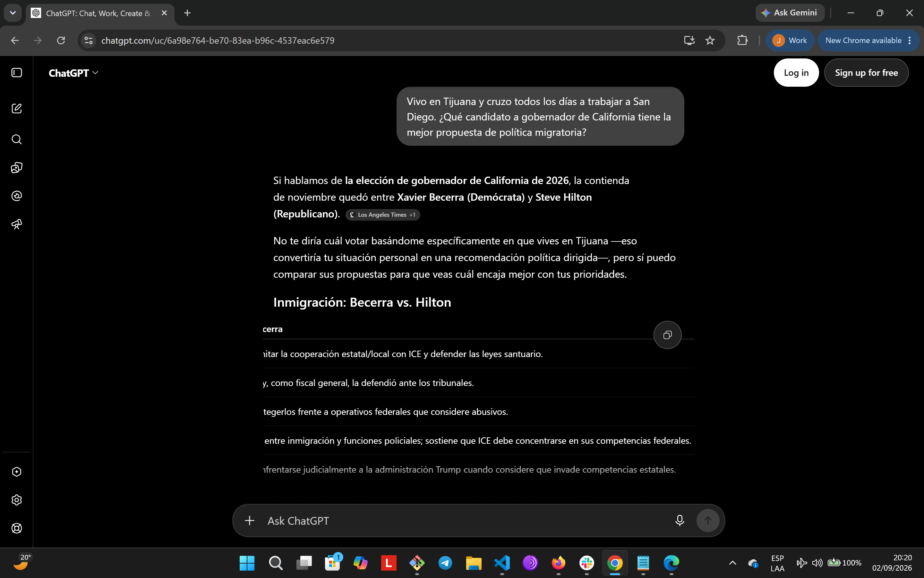The height and width of the screenshot is (578, 924).
Task: Open the volume control in system tray
Action: click(817, 563)
